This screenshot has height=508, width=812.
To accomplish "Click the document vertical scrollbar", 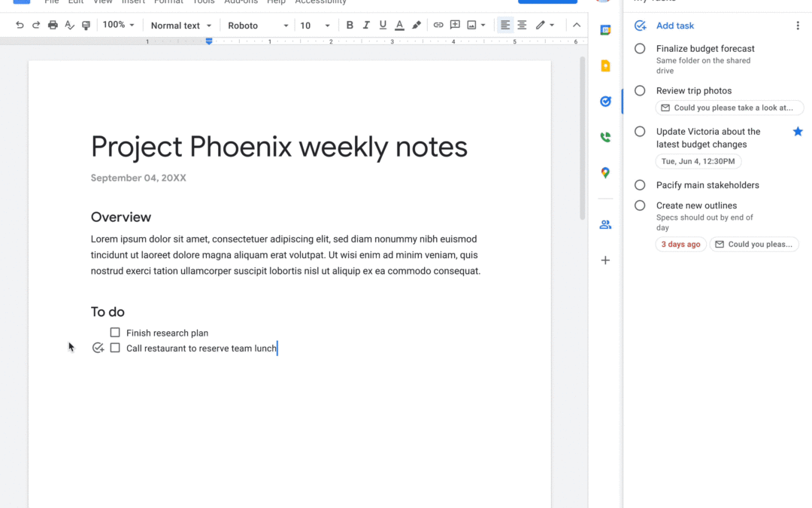I will [x=582, y=138].
